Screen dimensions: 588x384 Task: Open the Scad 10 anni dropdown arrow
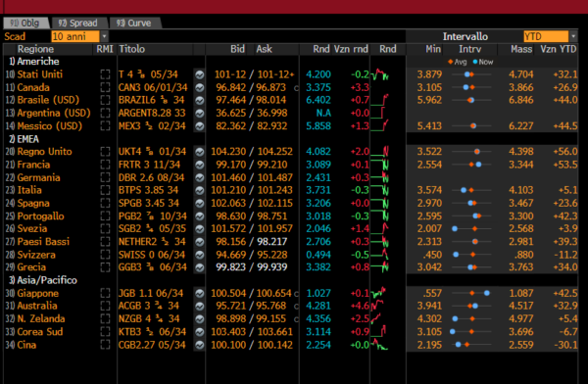point(104,36)
